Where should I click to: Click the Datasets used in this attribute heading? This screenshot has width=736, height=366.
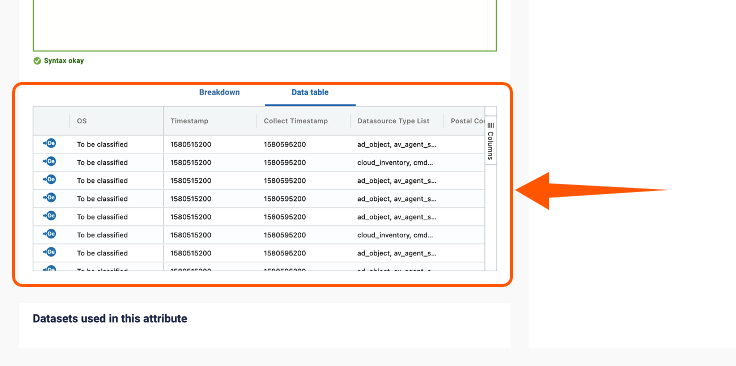[x=110, y=319]
